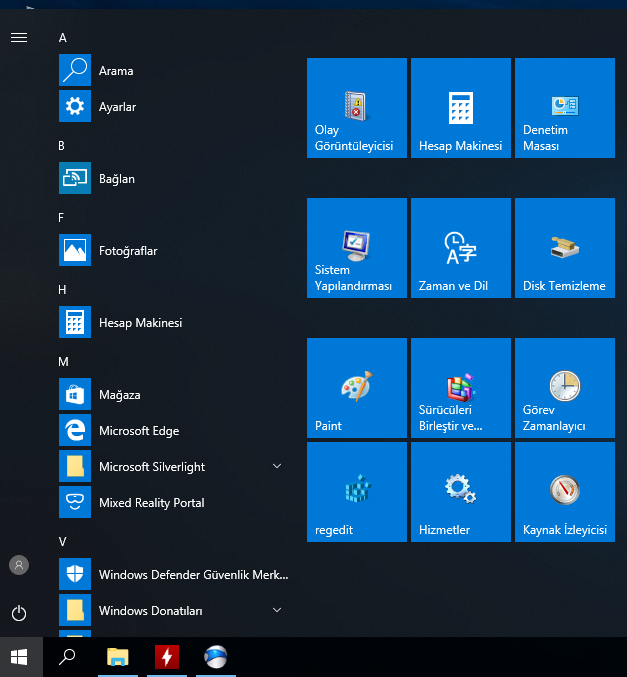627x677 pixels.
Task: Select the Mağaza text label
Action: (120, 395)
